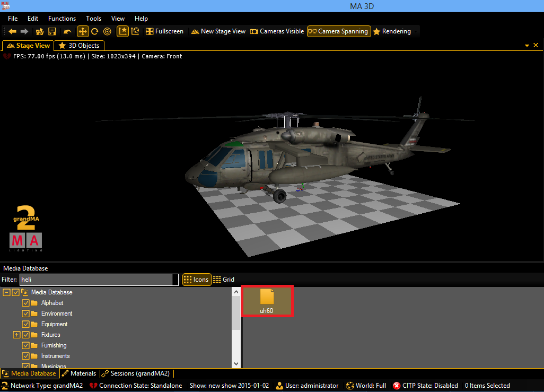Toggle the Instruments folder checkbox
Screen dimensions: 544x392
pyautogui.click(x=25, y=356)
